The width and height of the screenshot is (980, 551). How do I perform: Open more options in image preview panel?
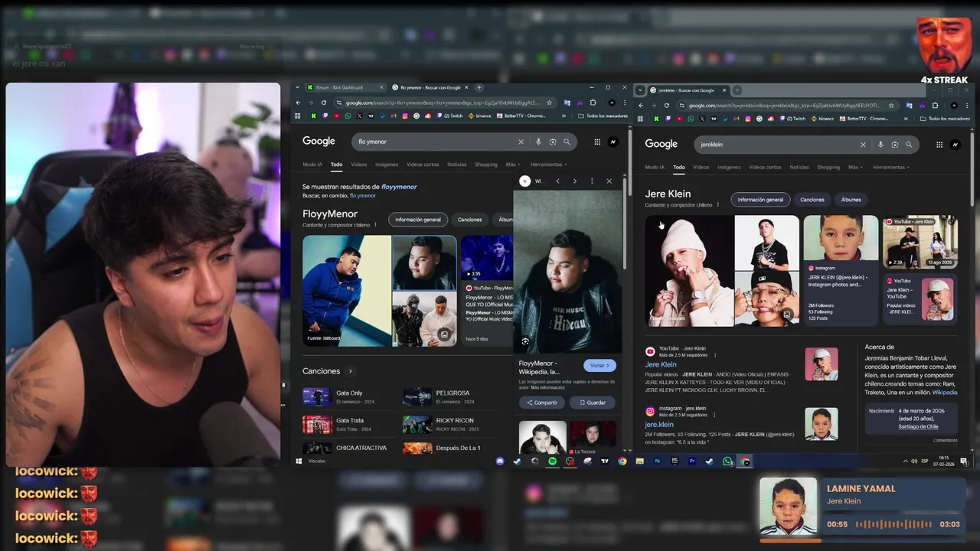click(x=592, y=181)
